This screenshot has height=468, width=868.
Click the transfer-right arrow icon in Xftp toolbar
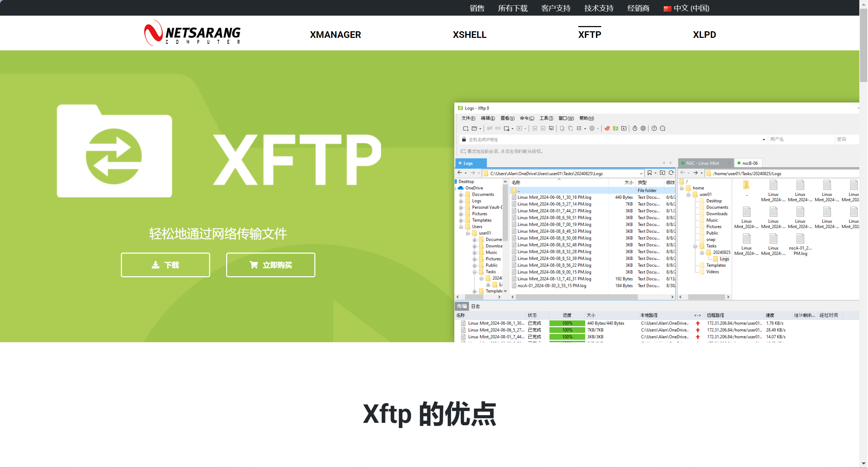point(543,129)
